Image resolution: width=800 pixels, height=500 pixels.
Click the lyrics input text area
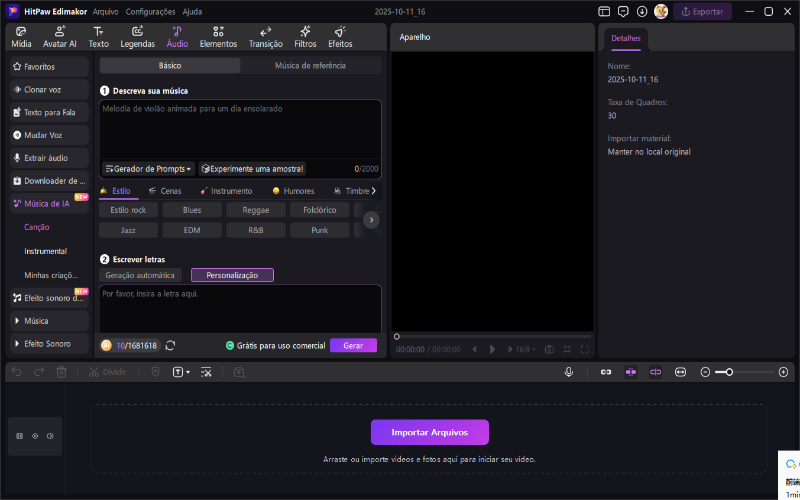240,309
